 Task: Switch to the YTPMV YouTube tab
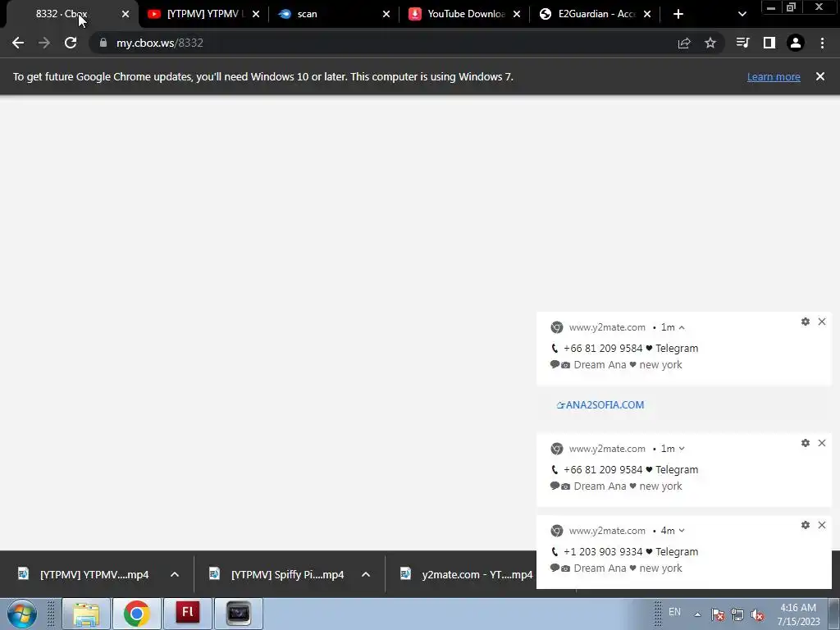[x=203, y=14]
